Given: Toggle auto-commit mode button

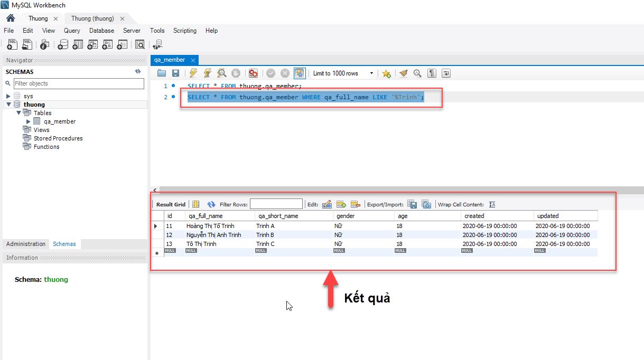Looking at the screenshot, I should [300, 73].
